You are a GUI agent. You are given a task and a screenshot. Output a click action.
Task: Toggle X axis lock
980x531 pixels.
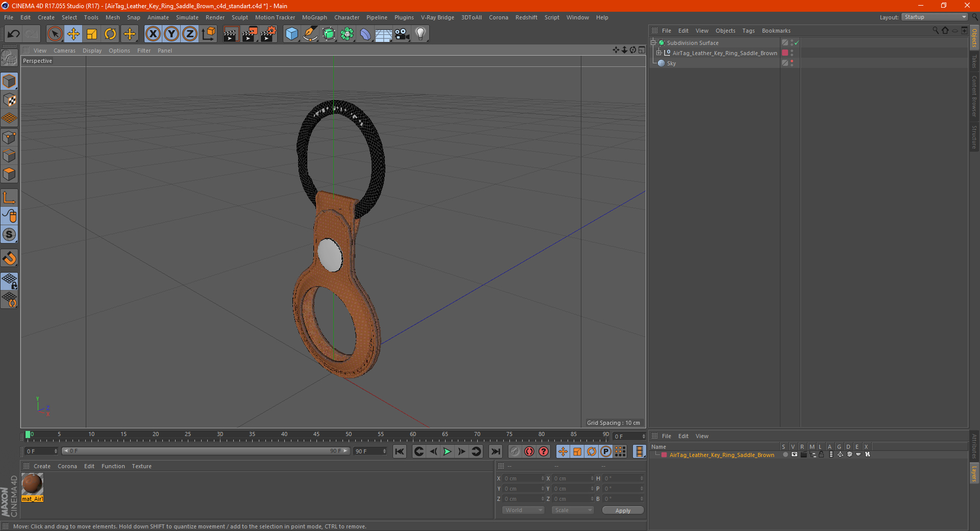click(x=153, y=34)
